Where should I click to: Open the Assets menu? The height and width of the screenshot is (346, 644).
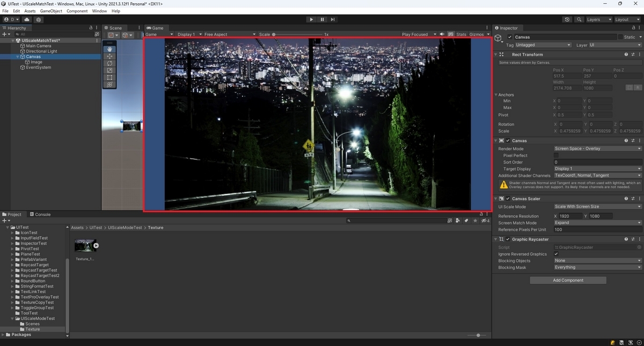tap(30, 11)
